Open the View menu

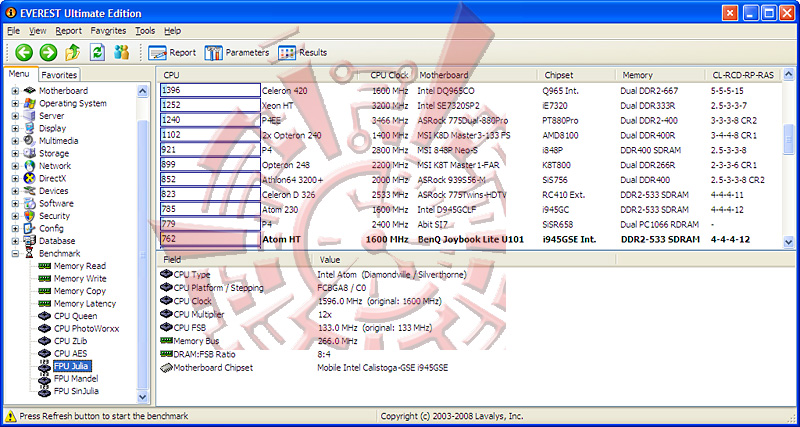(x=38, y=31)
